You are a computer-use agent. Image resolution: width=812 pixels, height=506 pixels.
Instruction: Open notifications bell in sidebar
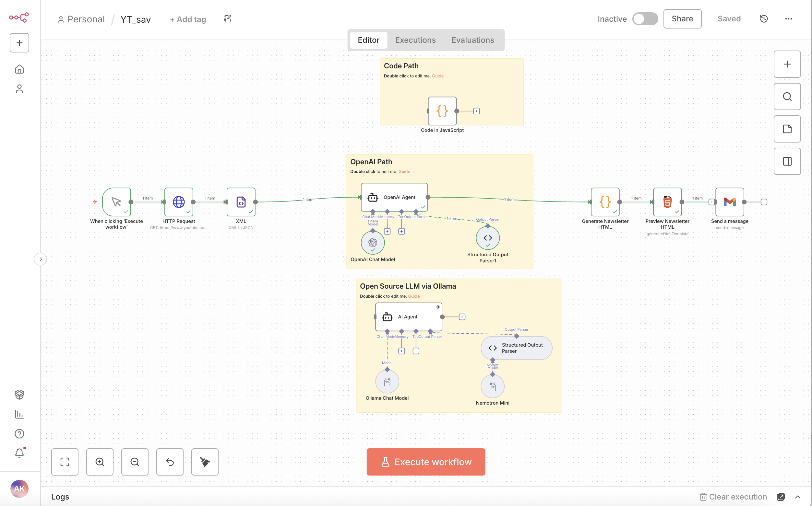(x=19, y=453)
